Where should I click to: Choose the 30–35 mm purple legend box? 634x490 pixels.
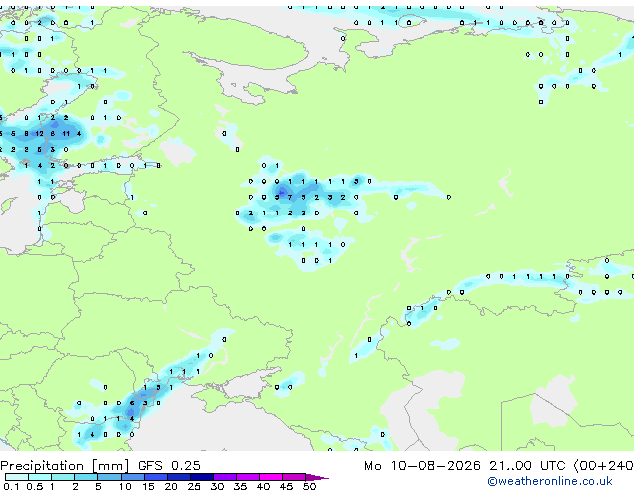point(225,477)
